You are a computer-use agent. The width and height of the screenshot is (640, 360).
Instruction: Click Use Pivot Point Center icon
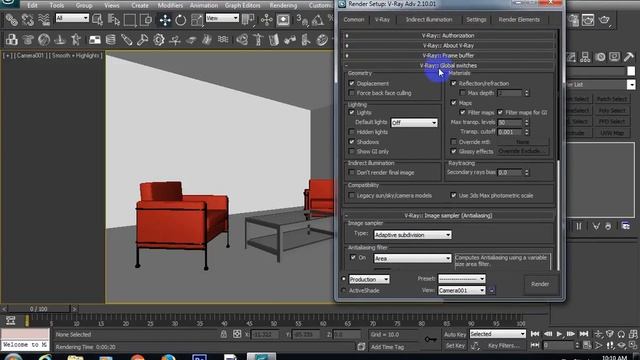(248, 20)
